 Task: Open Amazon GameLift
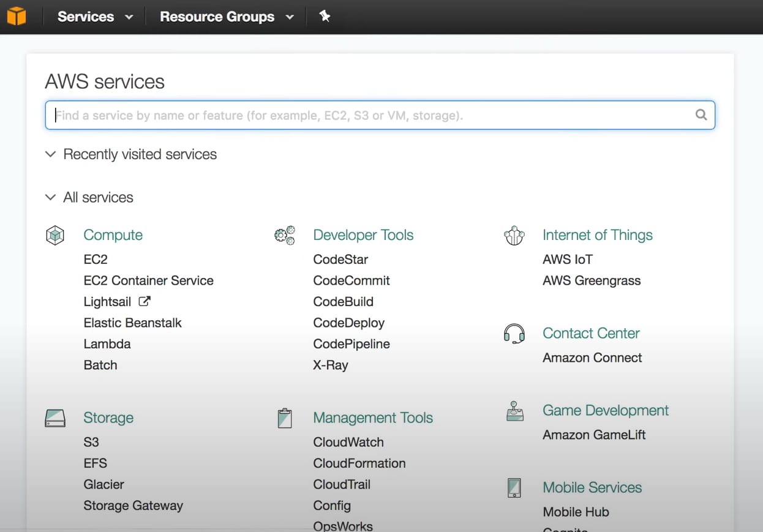tap(594, 435)
